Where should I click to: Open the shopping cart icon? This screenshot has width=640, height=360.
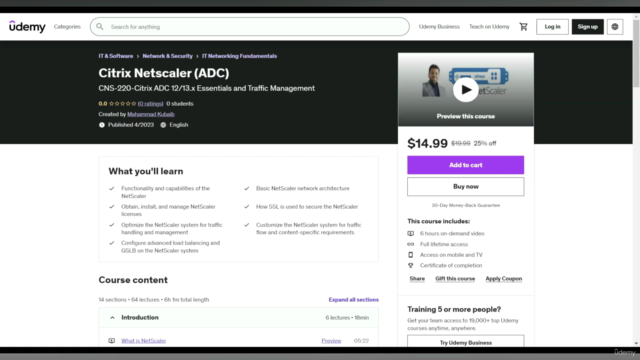point(523,27)
